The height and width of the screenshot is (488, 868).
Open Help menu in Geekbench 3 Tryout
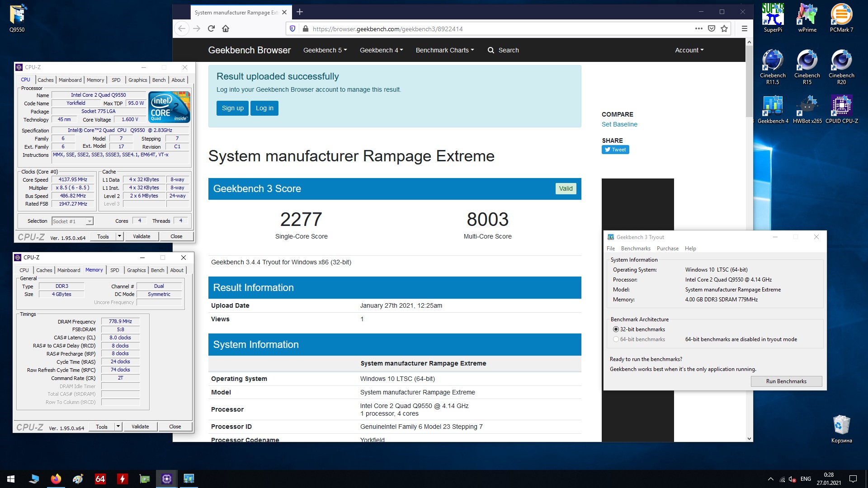pyautogui.click(x=690, y=249)
